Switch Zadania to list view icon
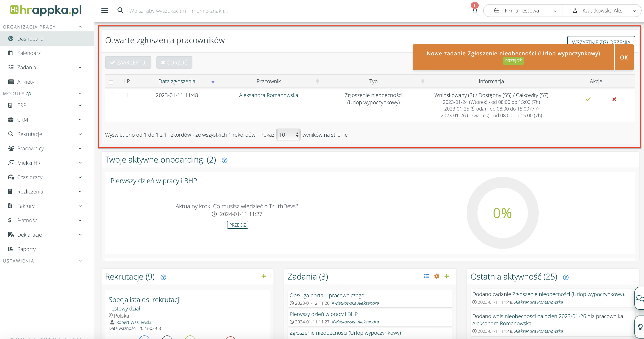 coord(426,276)
